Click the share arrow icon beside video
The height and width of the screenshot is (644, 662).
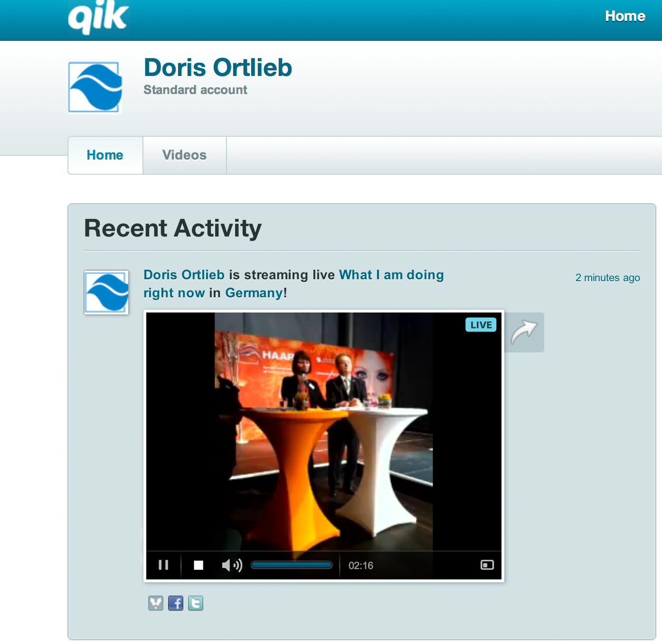(524, 332)
